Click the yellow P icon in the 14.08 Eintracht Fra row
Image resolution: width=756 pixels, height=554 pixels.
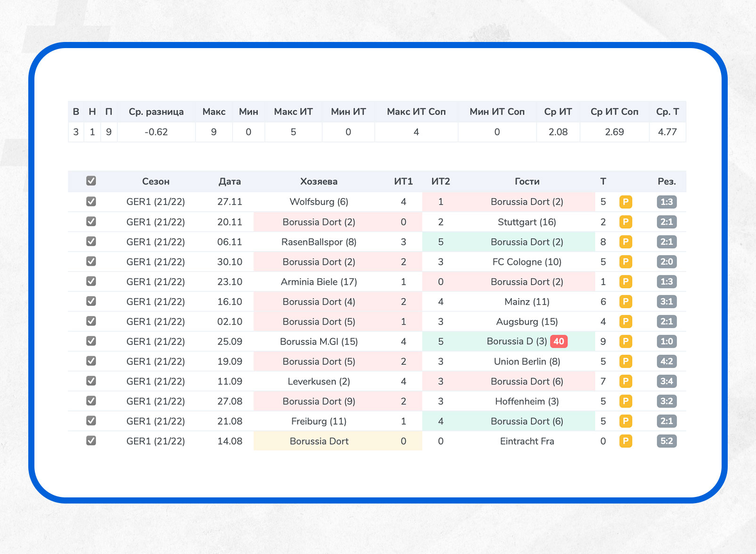[625, 441]
